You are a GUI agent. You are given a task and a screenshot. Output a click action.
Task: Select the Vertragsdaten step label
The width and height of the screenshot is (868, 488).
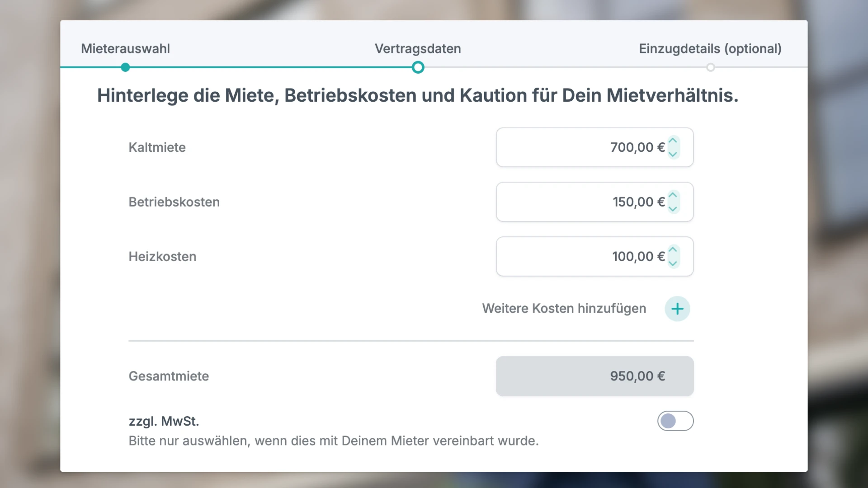418,49
